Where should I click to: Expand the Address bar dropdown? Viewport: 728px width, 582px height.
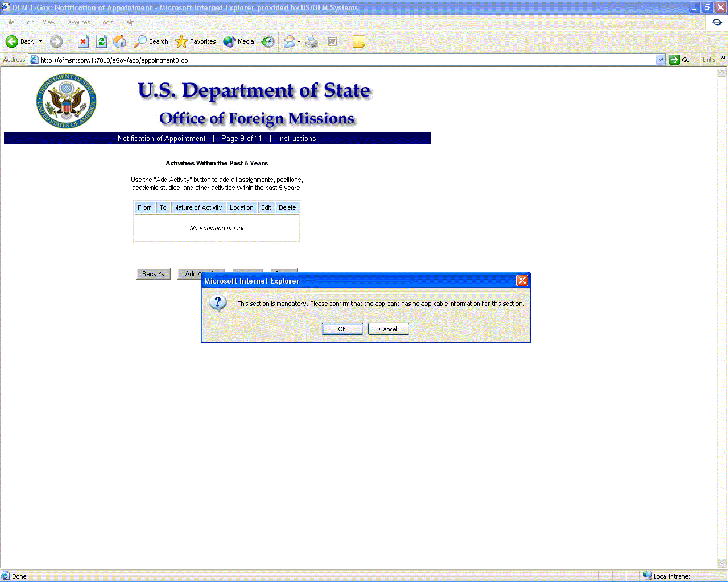pos(660,60)
